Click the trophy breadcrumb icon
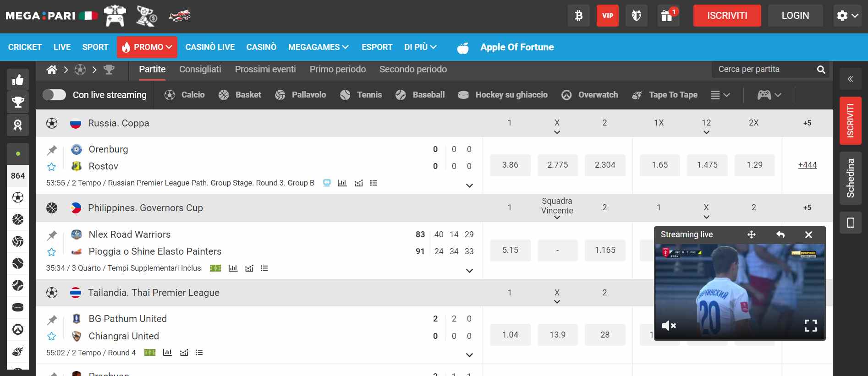 point(109,70)
